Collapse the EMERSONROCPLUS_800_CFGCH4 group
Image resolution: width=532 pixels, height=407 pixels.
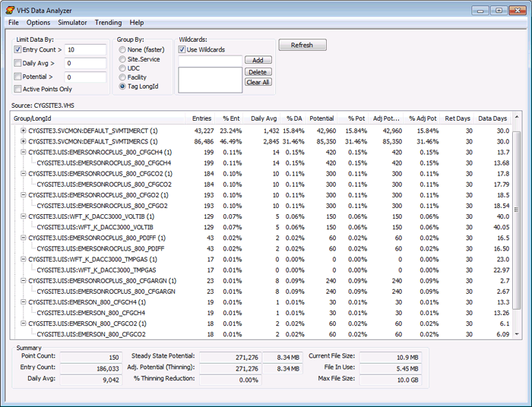23,152
